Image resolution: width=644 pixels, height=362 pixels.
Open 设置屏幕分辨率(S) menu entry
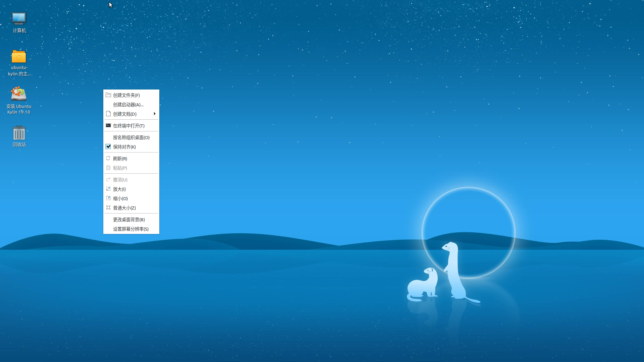coord(131,229)
